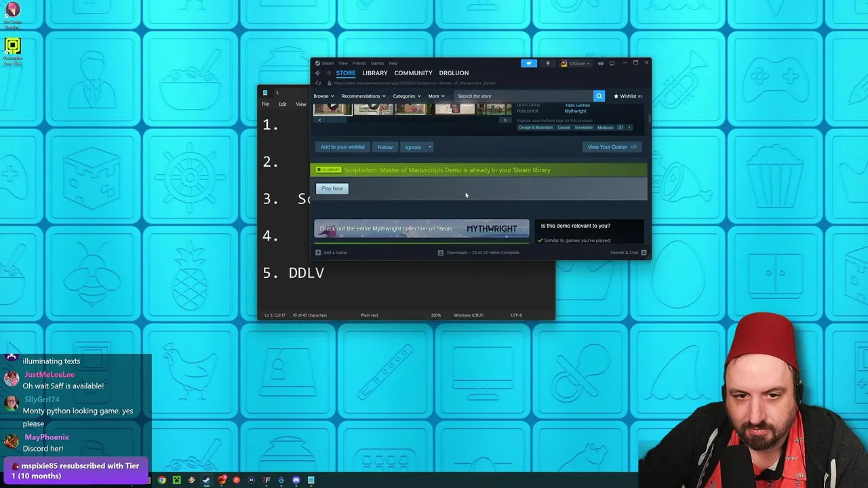Click the Big Picture mode monitor icon
This screenshot has width=868, height=488.
612,63
